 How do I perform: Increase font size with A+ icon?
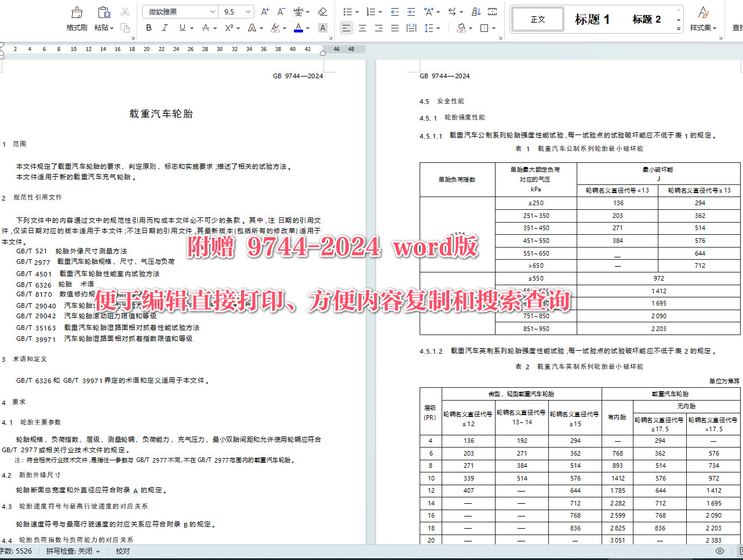(265, 12)
